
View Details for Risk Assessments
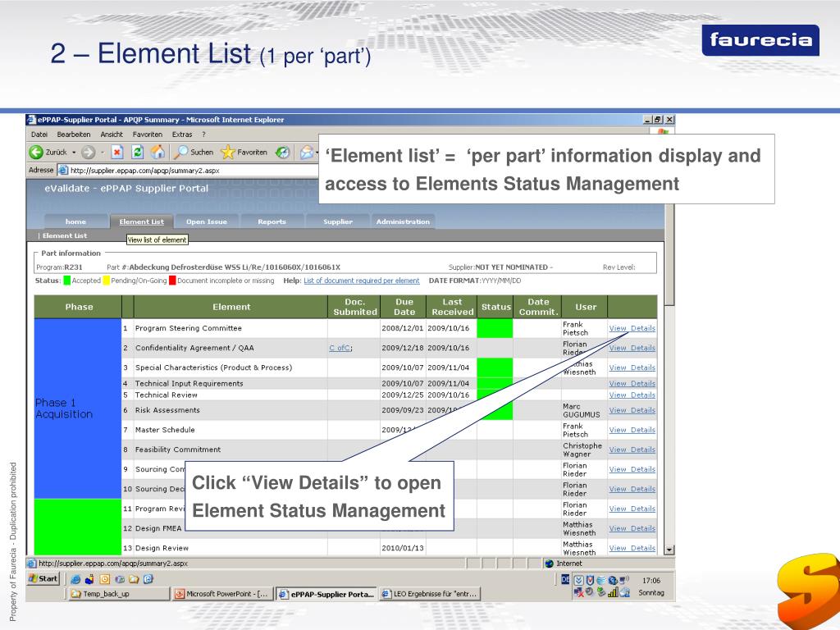point(632,410)
